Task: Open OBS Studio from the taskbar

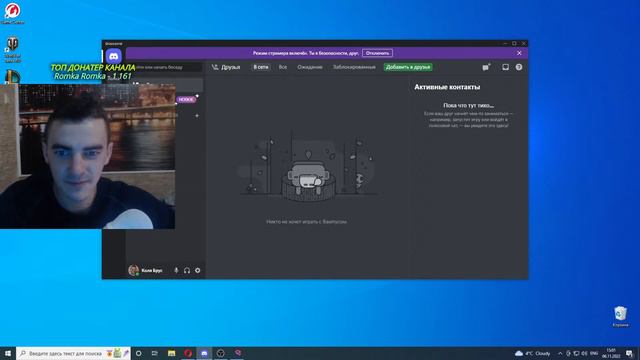Action: pyautogui.click(x=220, y=353)
